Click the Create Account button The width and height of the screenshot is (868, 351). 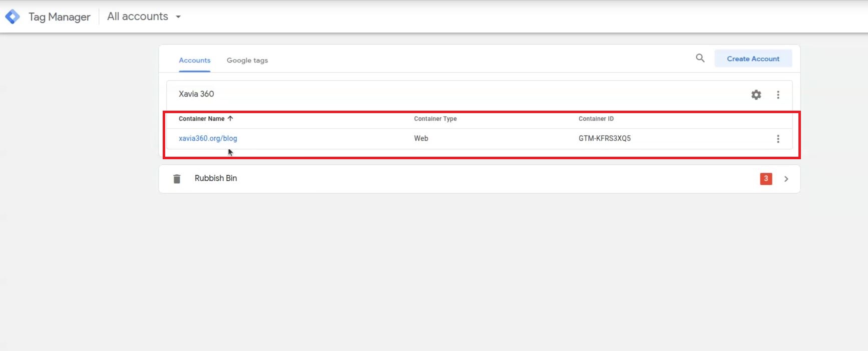pyautogui.click(x=753, y=59)
